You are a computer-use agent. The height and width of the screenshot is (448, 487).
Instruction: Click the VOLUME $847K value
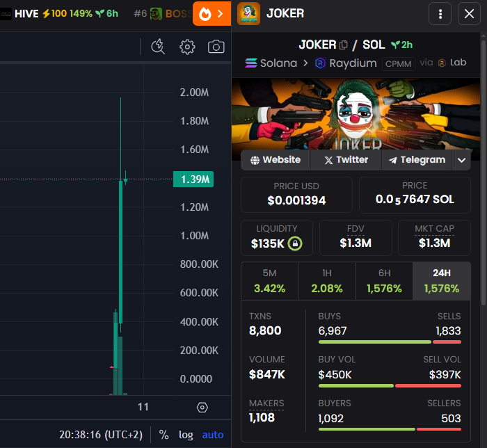266,374
